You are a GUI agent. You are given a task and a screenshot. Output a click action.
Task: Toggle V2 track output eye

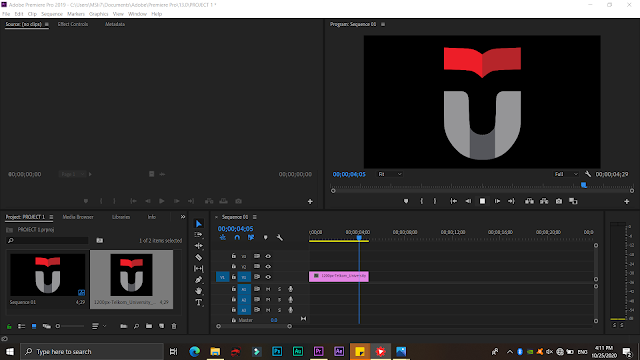click(268, 267)
